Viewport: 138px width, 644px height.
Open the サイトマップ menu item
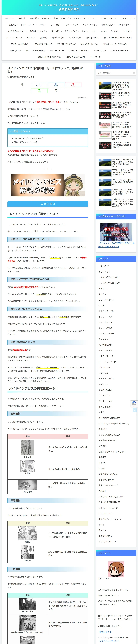[x=95, y=57]
